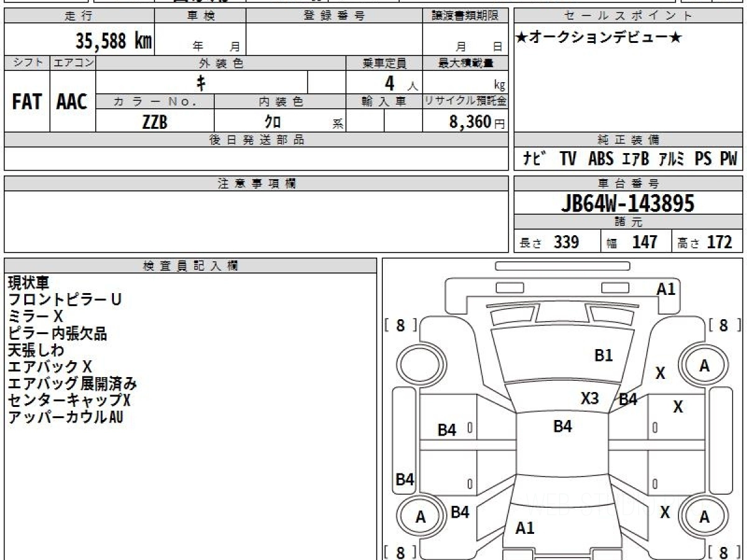Select the note エアバック X
The image size is (747, 560).
pos(50,366)
